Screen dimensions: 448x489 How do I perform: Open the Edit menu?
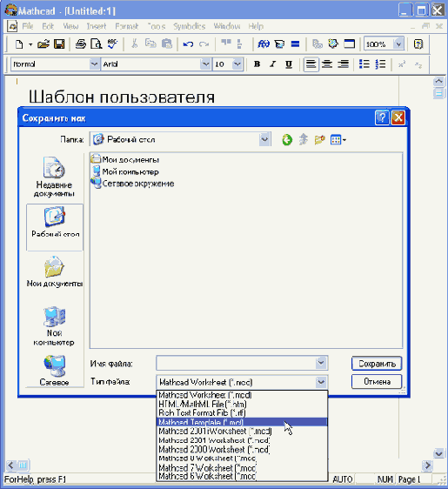click(48, 26)
